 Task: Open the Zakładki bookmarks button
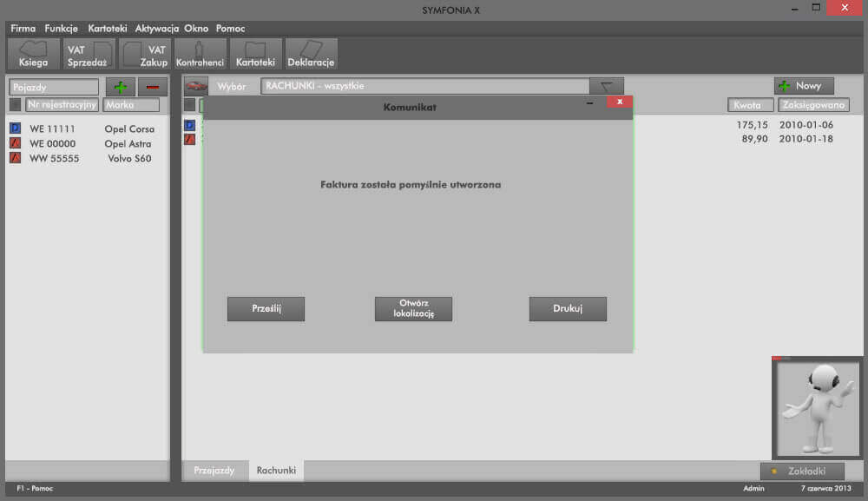tap(802, 471)
